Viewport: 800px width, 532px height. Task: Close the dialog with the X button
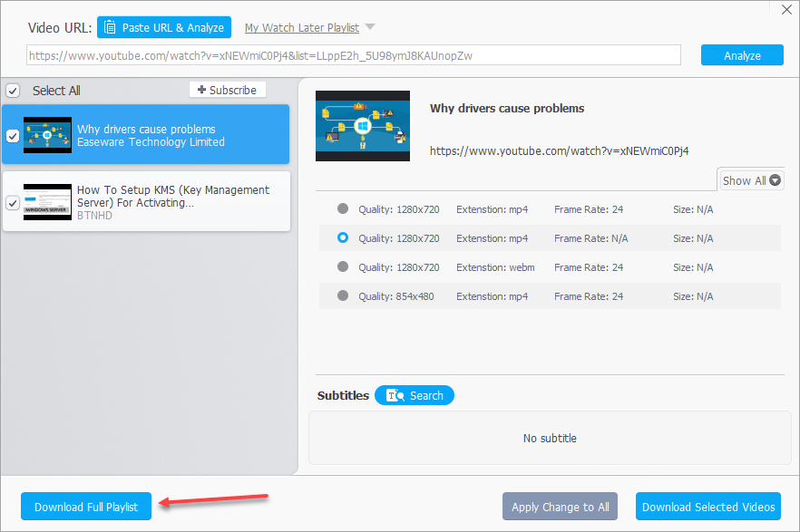tap(786, 10)
